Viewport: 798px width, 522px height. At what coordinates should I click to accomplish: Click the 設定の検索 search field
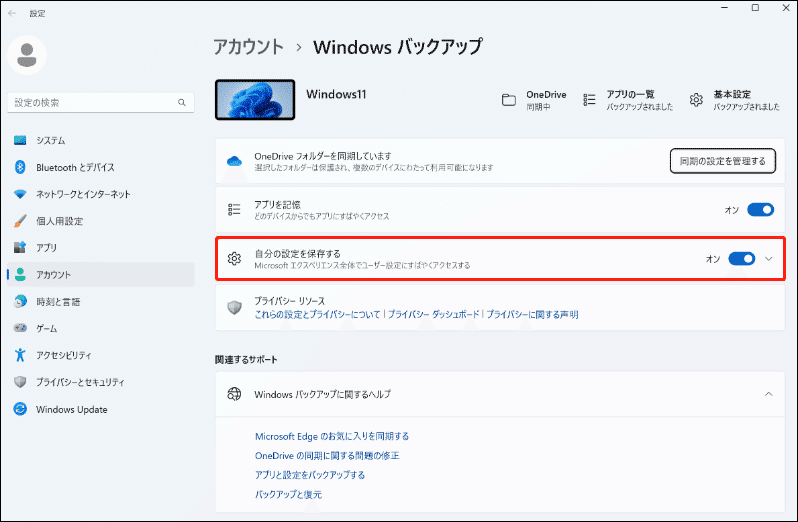click(x=101, y=102)
